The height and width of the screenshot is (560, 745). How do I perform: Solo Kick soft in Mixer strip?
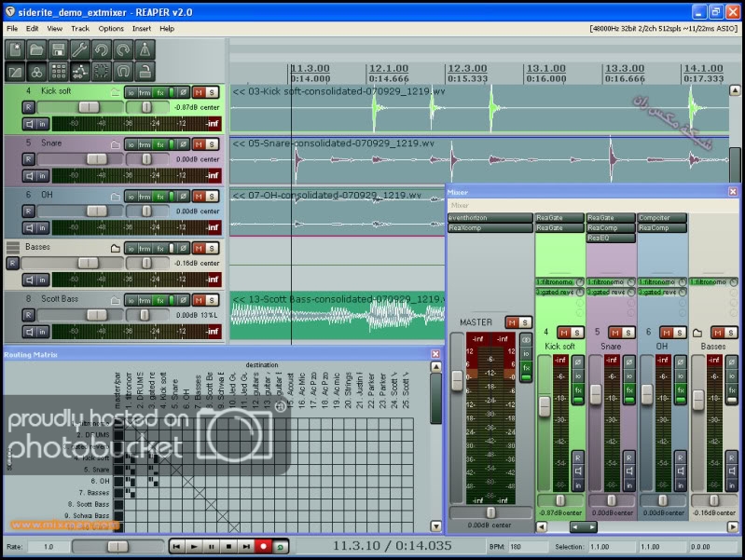[x=577, y=333]
